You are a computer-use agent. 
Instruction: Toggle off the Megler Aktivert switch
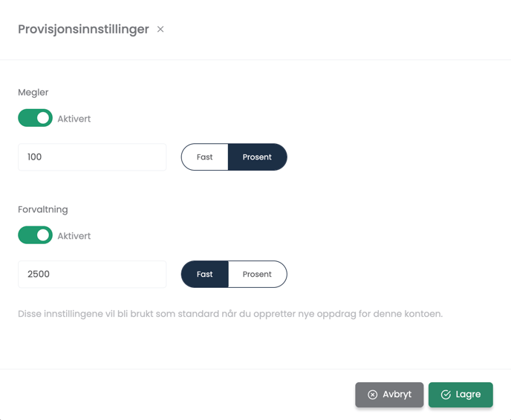(35, 118)
